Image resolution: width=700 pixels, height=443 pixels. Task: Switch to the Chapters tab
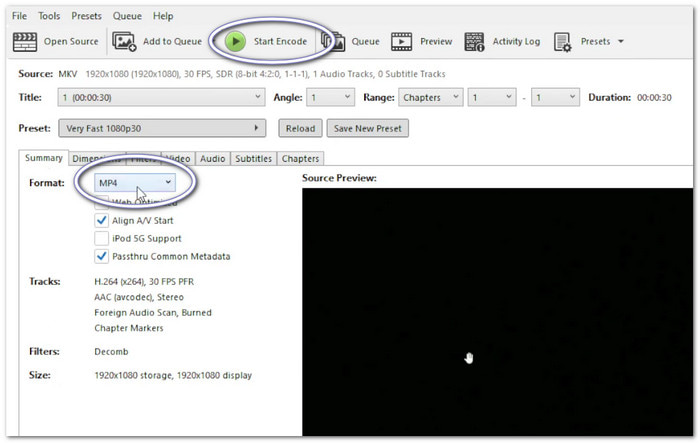click(300, 159)
